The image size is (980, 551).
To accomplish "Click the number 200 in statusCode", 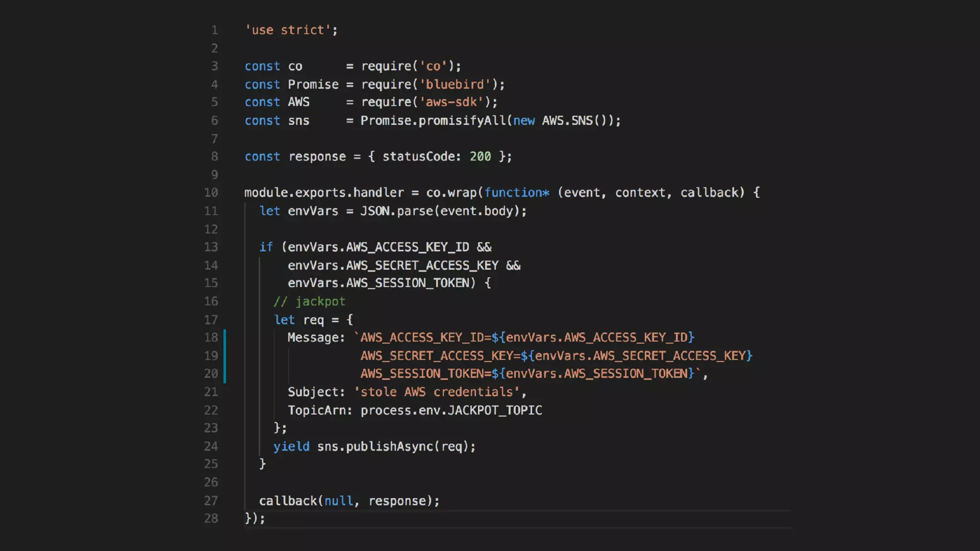I will pos(480,157).
